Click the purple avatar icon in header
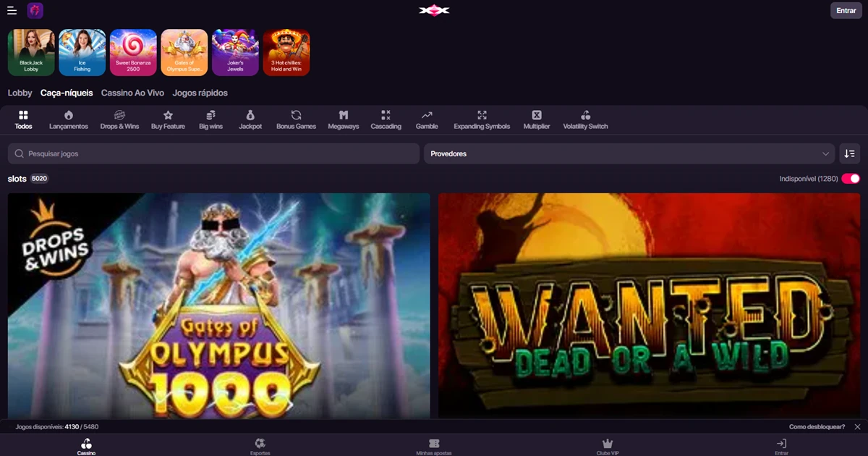This screenshot has height=456, width=868. point(35,11)
